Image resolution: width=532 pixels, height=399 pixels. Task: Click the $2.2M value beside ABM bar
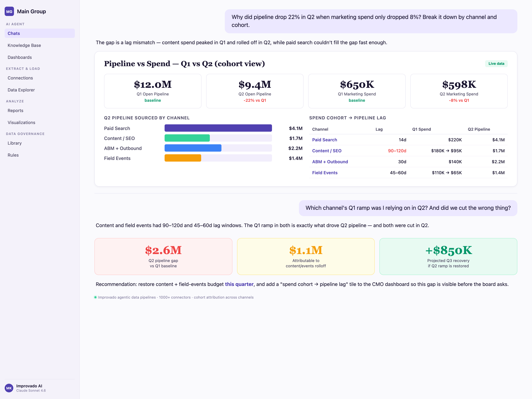[295, 148]
